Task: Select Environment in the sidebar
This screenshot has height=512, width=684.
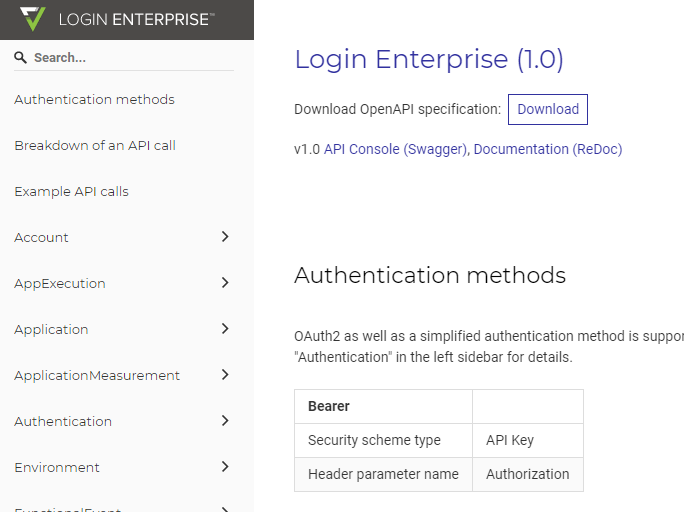Action: click(x=57, y=468)
